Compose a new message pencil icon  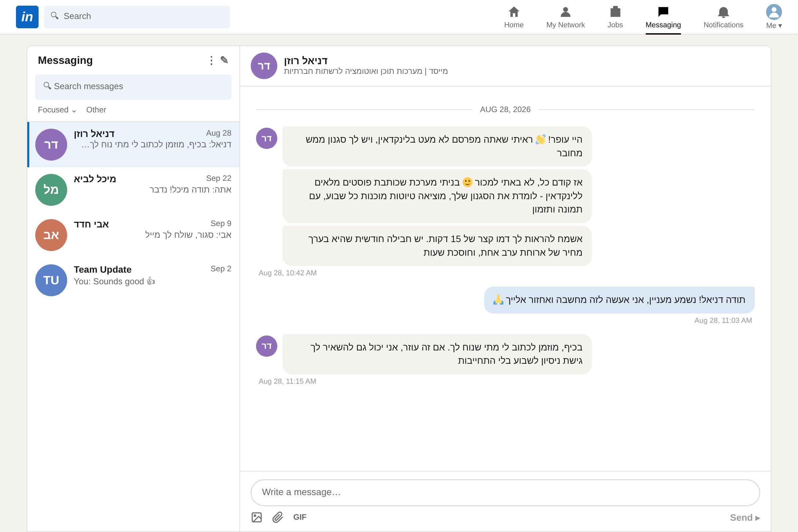pyautogui.click(x=224, y=60)
